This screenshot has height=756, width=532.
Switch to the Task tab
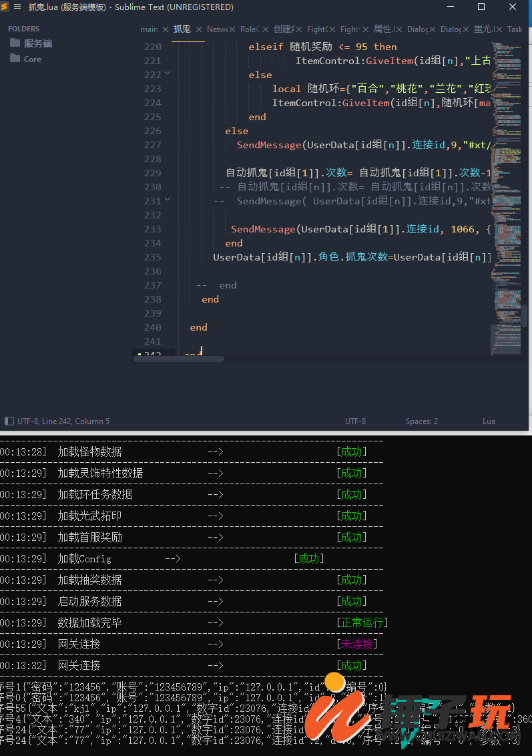515,29
